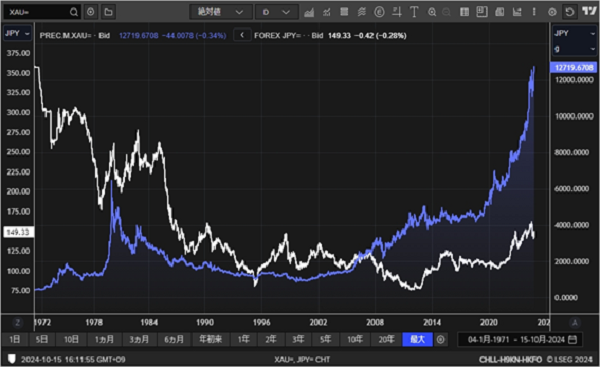Select the 6カ月 time range

(174, 339)
